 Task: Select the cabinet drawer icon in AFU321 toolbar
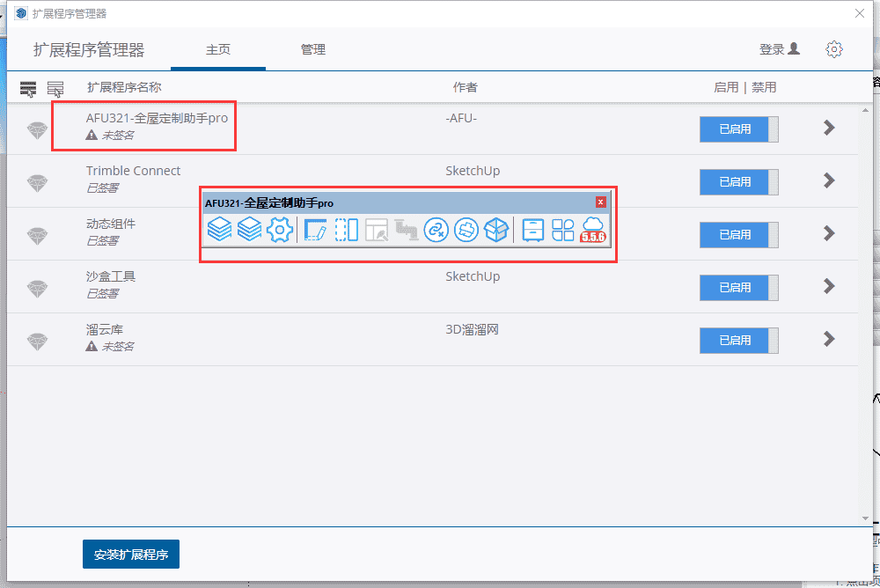click(531, 230)
